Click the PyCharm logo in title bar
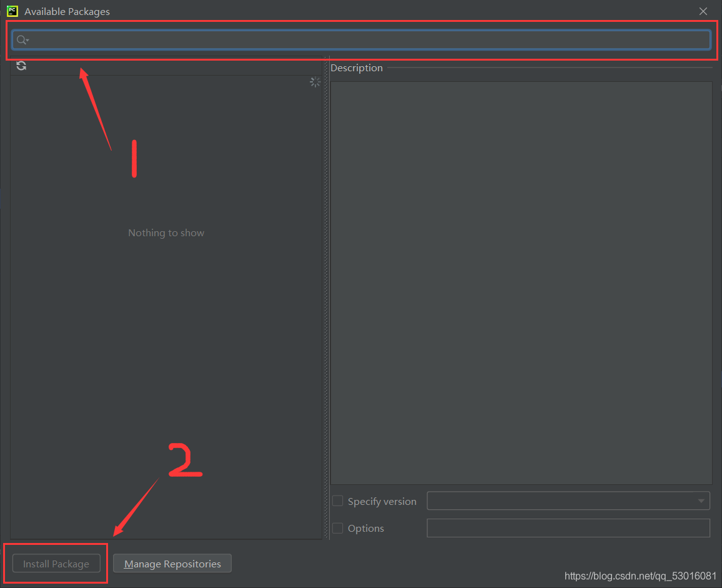 pos(12,11)
